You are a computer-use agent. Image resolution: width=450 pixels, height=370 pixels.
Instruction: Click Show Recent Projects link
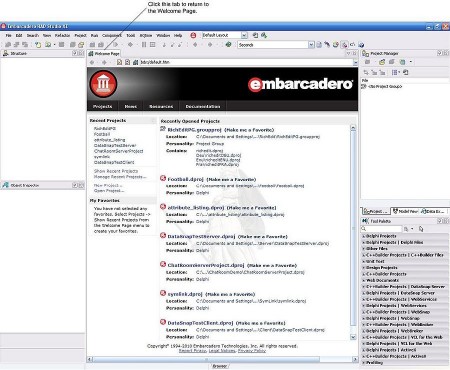click(x=116, y=171)
